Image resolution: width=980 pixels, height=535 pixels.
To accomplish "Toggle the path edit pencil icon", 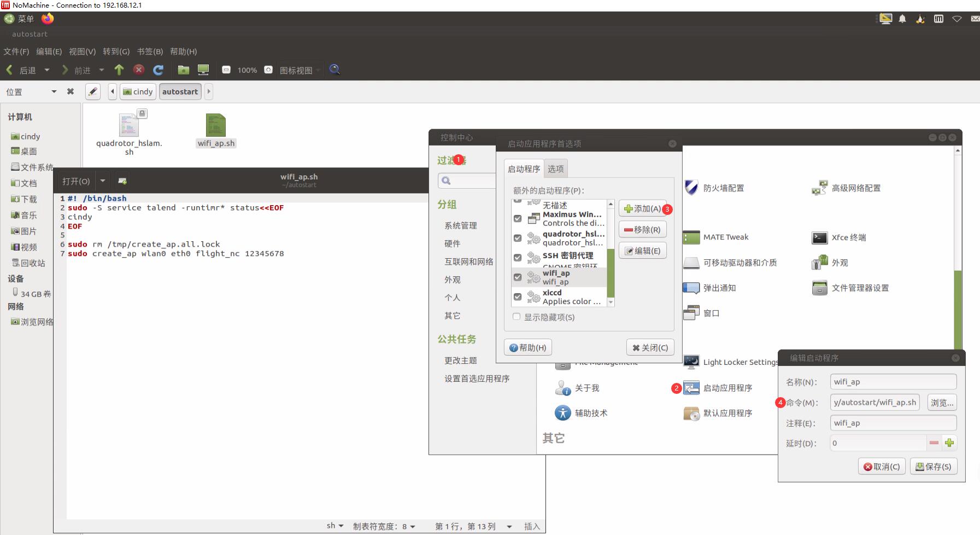I will (93, 91).
